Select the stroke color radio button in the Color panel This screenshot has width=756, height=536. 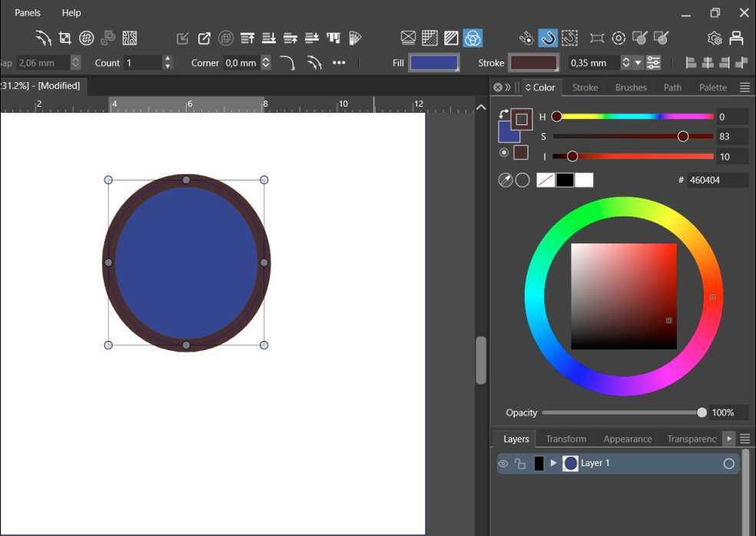tap(505, 152)
